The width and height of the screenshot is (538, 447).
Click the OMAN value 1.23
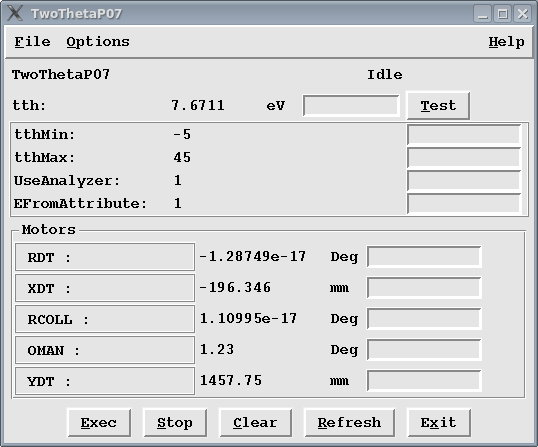pyautogui.click(x=217, y=349)
